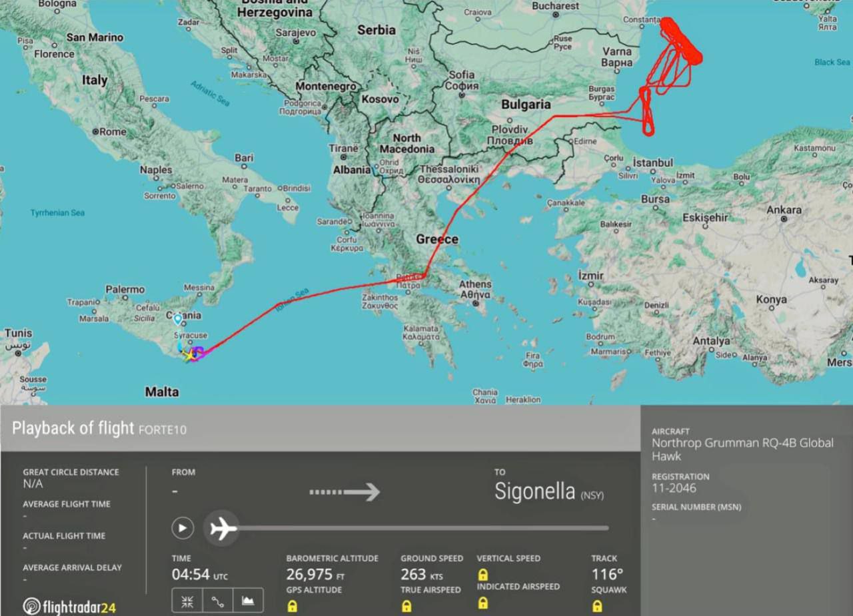Click the registration 11-2046

pyautogui.click(x=674, y=488)
